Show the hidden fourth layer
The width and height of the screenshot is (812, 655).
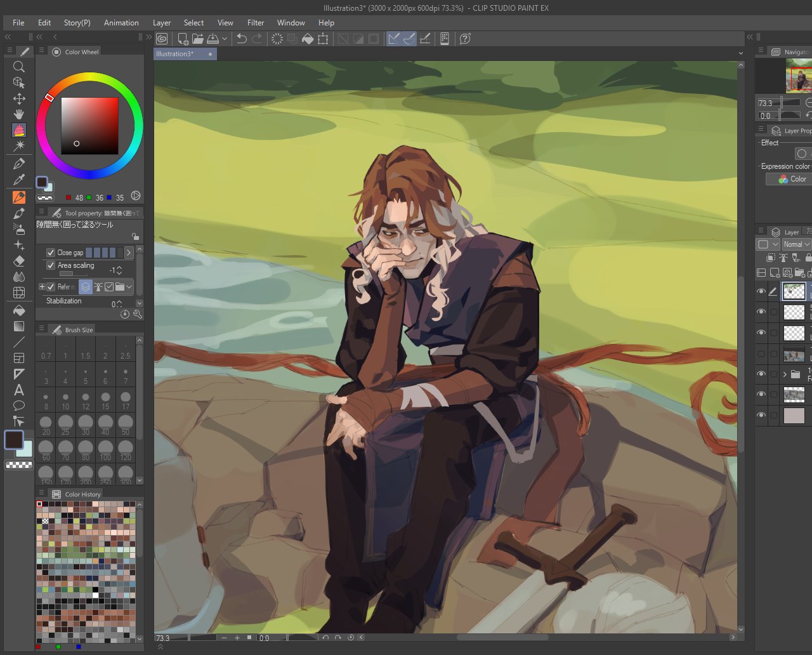pyautogui.click(x=761, y=354)
